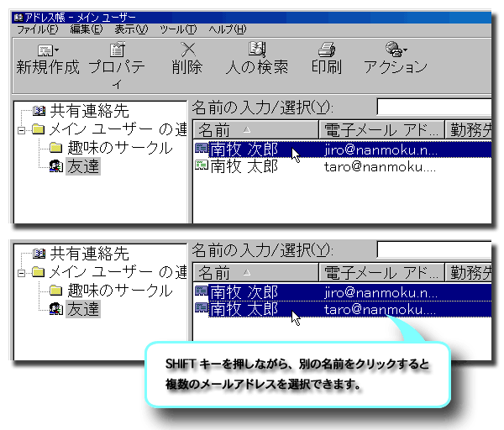Click the 人の検索 toolbar icon
Image resolution: width=504 pixels, height=430 pixels.
(x=257, y=50)
